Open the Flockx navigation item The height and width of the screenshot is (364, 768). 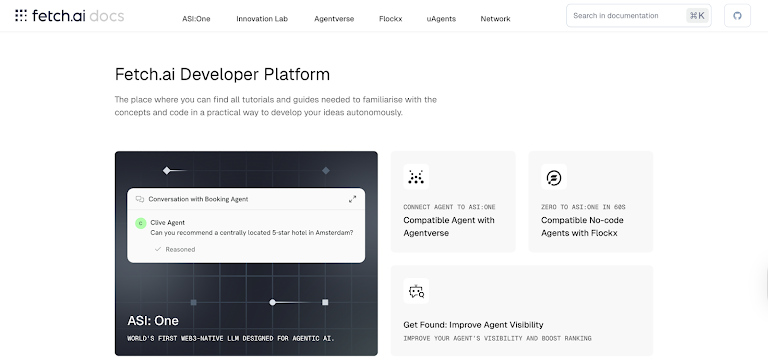click(390, 19)
